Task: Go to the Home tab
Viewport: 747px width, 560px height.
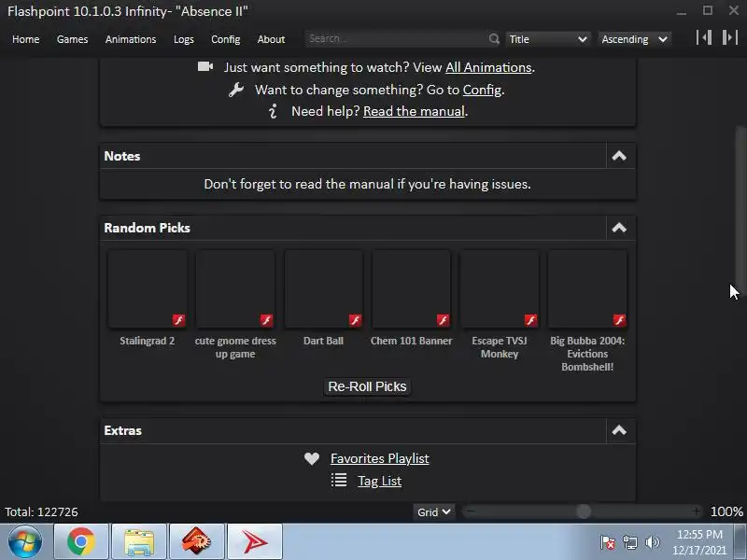Action: [x=26, y=39]
